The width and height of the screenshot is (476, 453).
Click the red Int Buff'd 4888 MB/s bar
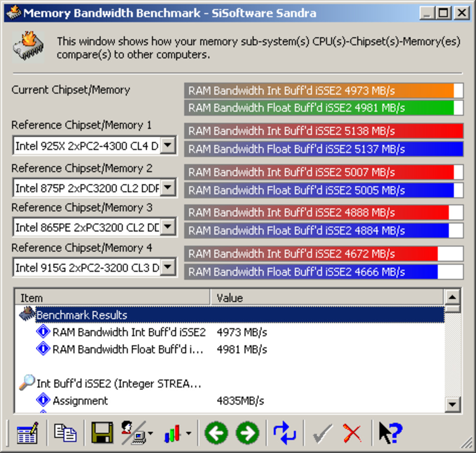pyautogui.click(x=323, y=212)
